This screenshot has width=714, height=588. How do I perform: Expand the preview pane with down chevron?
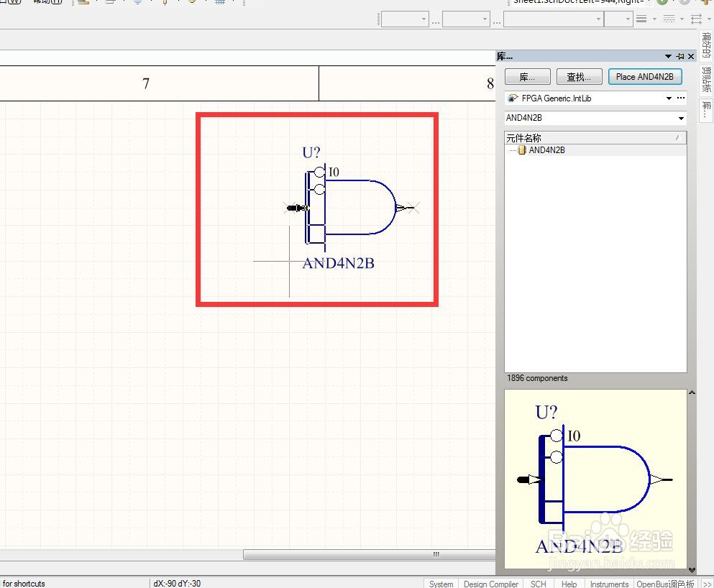pyautogui.click(x=692, y=570)
